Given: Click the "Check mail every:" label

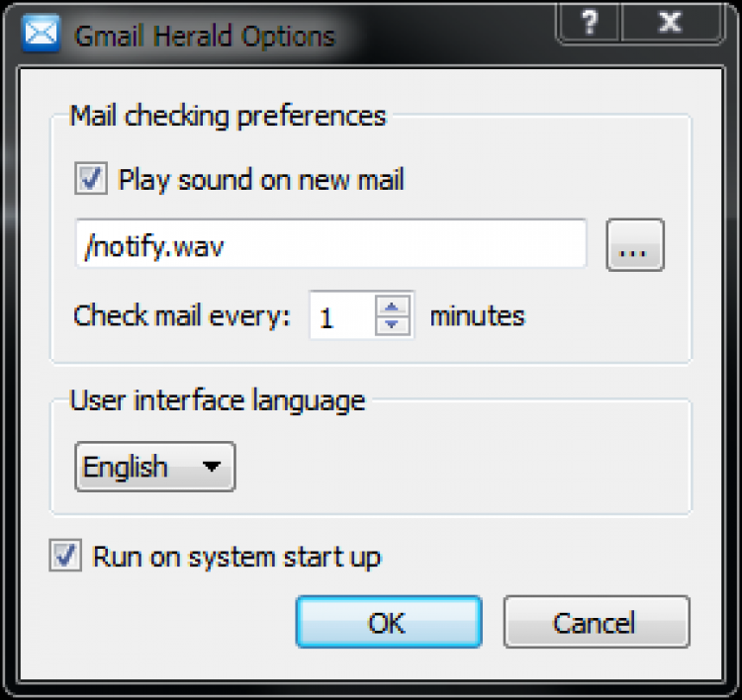Looking at the screenshot, I should click(x=183, y=316).
